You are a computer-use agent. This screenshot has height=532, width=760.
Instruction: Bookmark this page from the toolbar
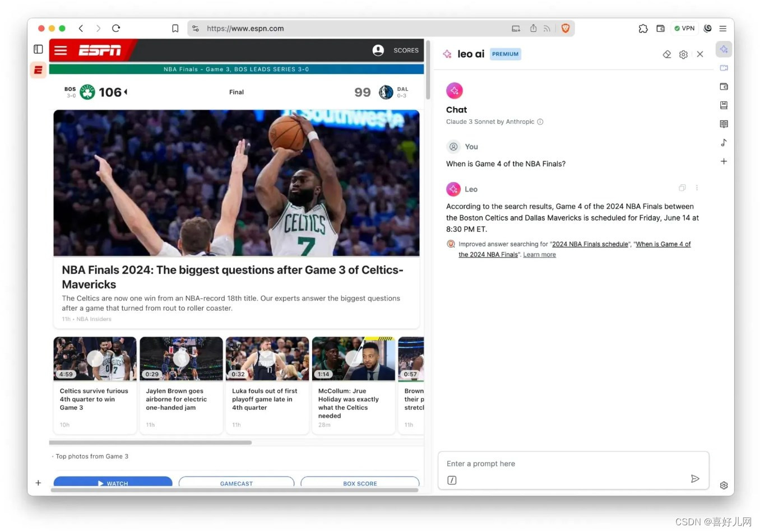click(x=175, y=29)
